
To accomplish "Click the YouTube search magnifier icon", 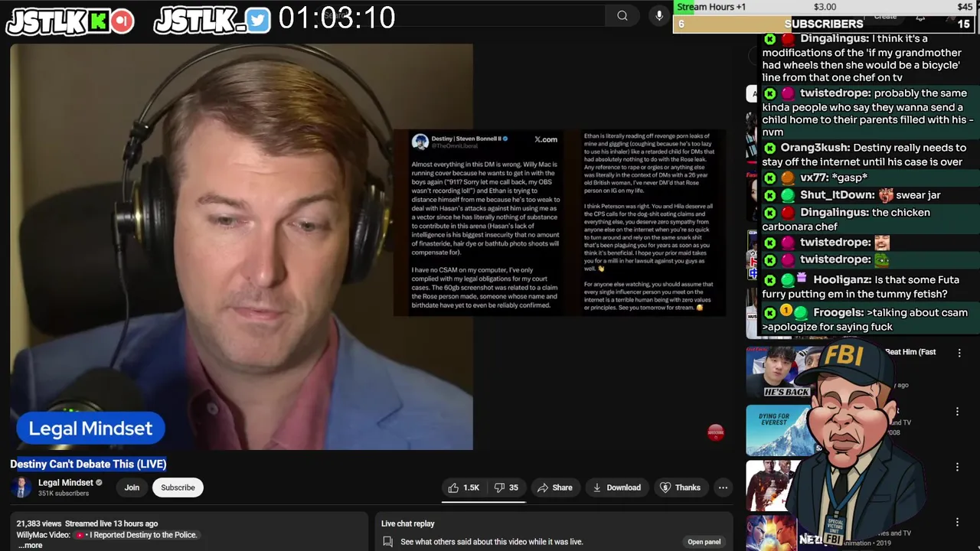I will (622, 15).
